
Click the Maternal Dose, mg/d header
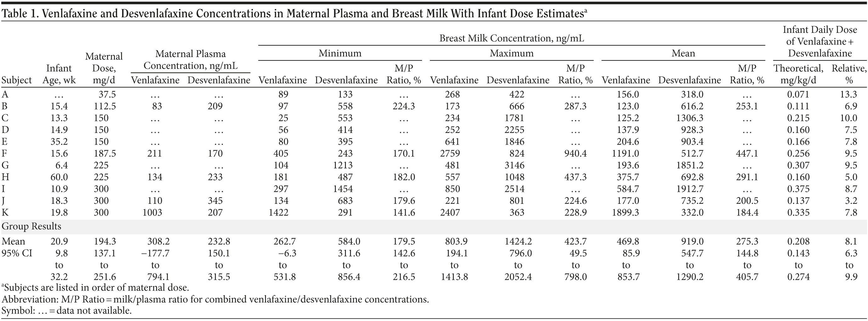(x=104, y=68)
